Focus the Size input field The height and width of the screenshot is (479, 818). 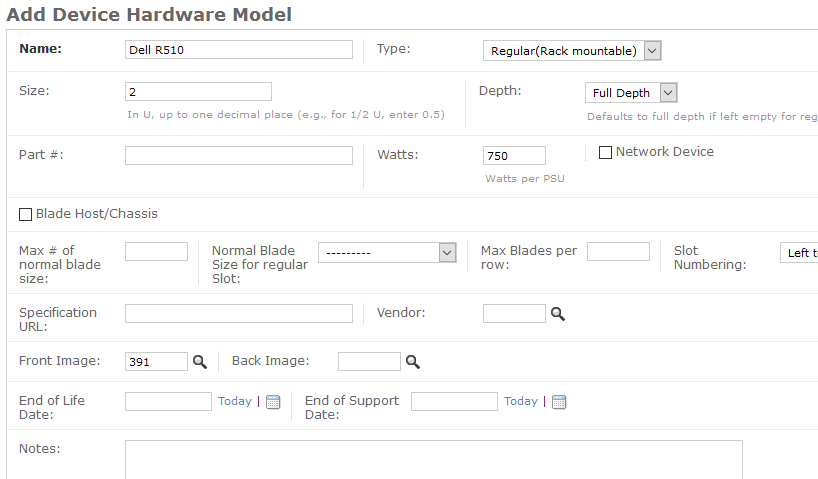[x=198, y=92]
